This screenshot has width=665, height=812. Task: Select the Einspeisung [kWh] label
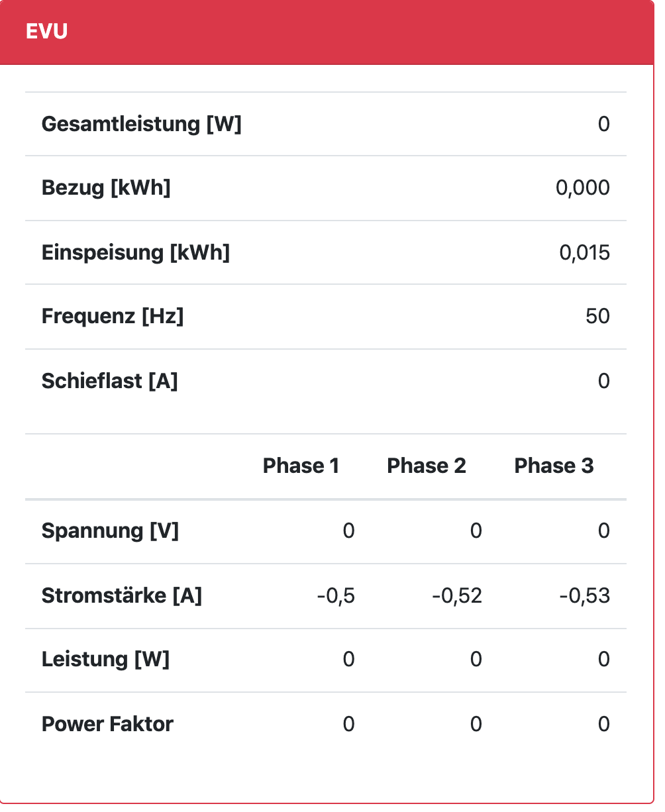click(135, 252)
